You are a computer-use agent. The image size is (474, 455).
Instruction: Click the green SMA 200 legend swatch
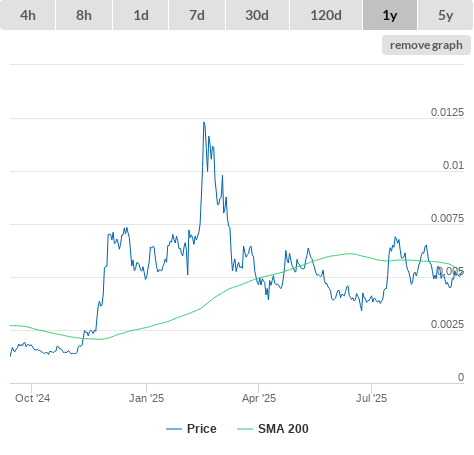click(x=245, y=429)
